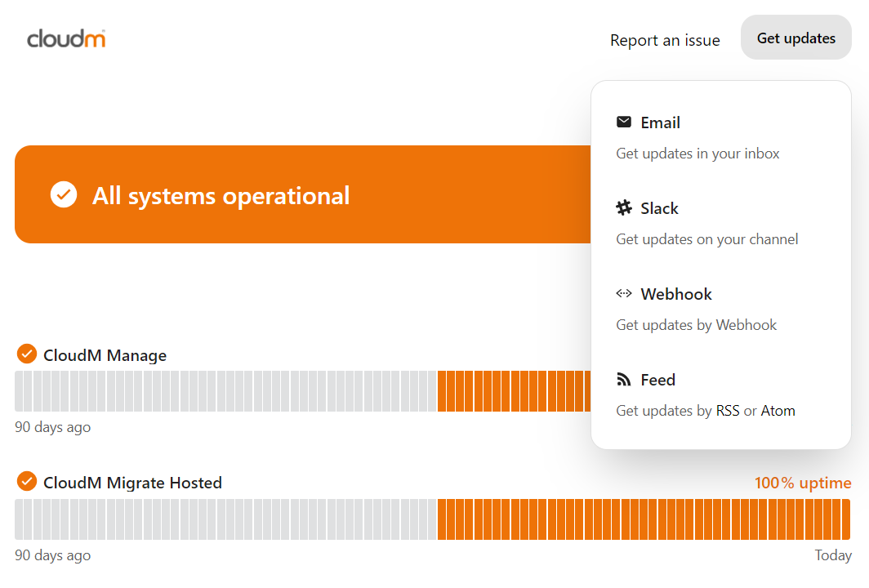The image size is (869, 588).
Task: Click first orange bar in CloudM Manage timeline
Action: coord(442,391)
